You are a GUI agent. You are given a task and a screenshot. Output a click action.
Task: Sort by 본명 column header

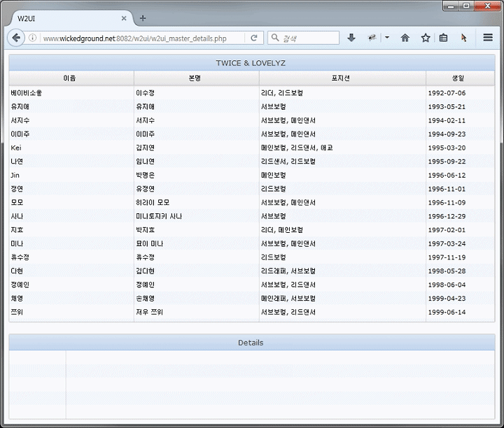pyautogui.click(x=197, y=78)
